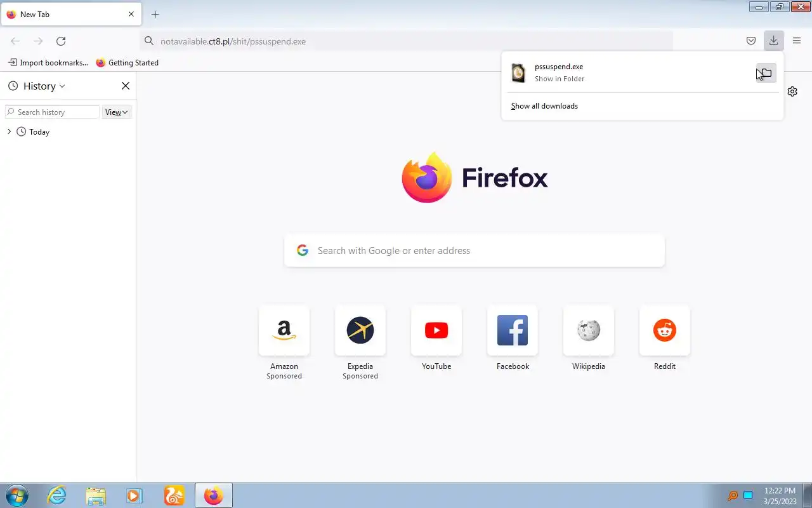This screenshot has width=812, height=508.
Task: Click the Firefox logo on page
Action: 475,178
